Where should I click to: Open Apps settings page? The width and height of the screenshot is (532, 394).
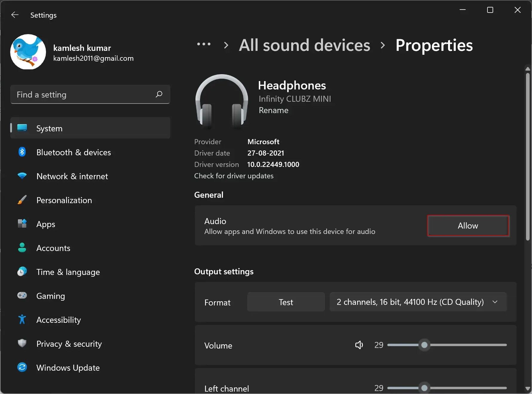pos(90,224)
